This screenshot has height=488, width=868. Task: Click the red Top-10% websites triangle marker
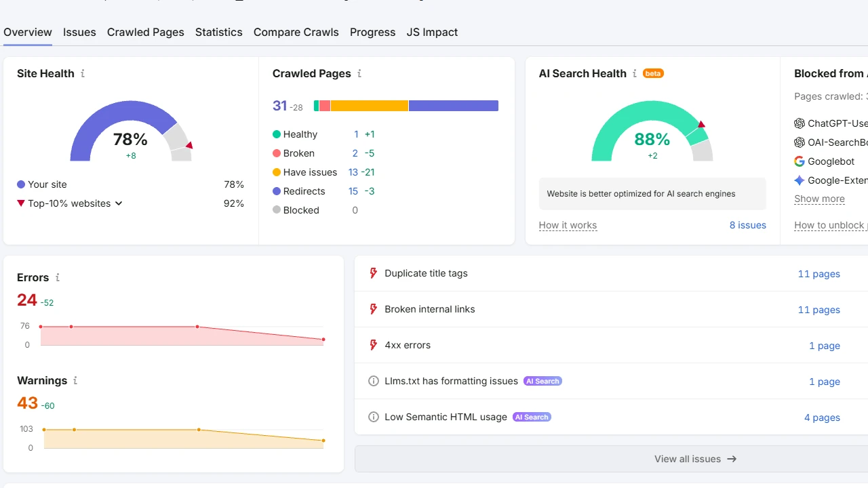[21, 203]
